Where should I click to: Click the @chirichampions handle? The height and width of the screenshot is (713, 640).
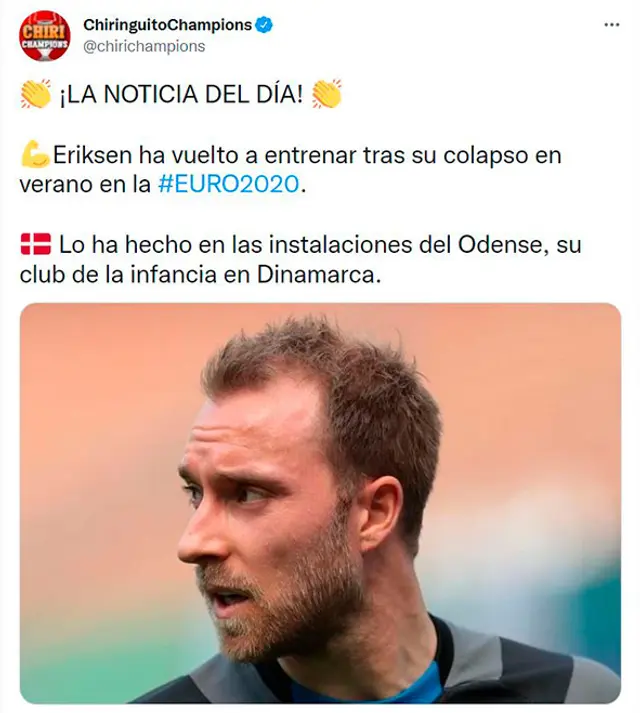coord(144,46)
